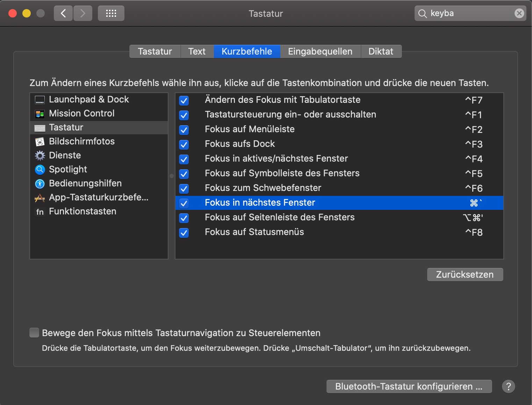Select the Tastatur icon in sidebar
This screenshot has width=532, height=405.
[x=39, y=127]
